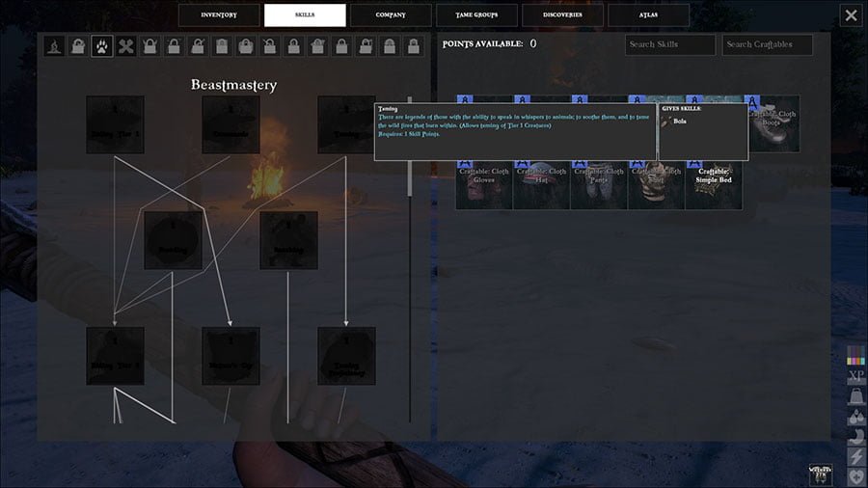Select the Taming Proficiency skill node
Viewport: 868px width, 488px height.
pyautogui.click(x=346, y=356)
